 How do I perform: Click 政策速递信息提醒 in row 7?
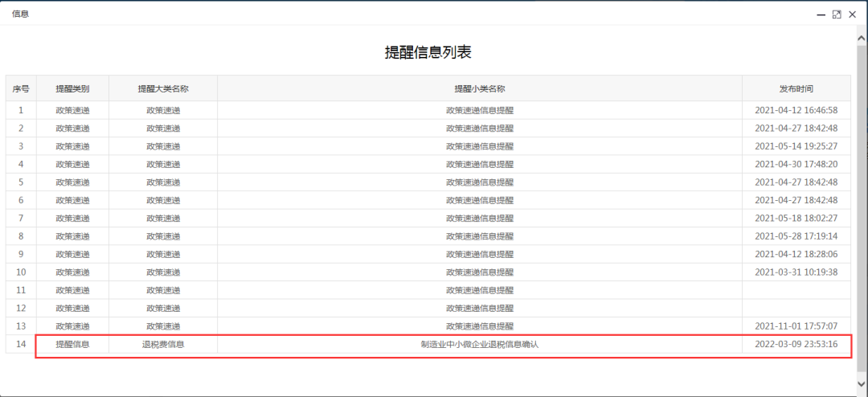coord(479,218)
